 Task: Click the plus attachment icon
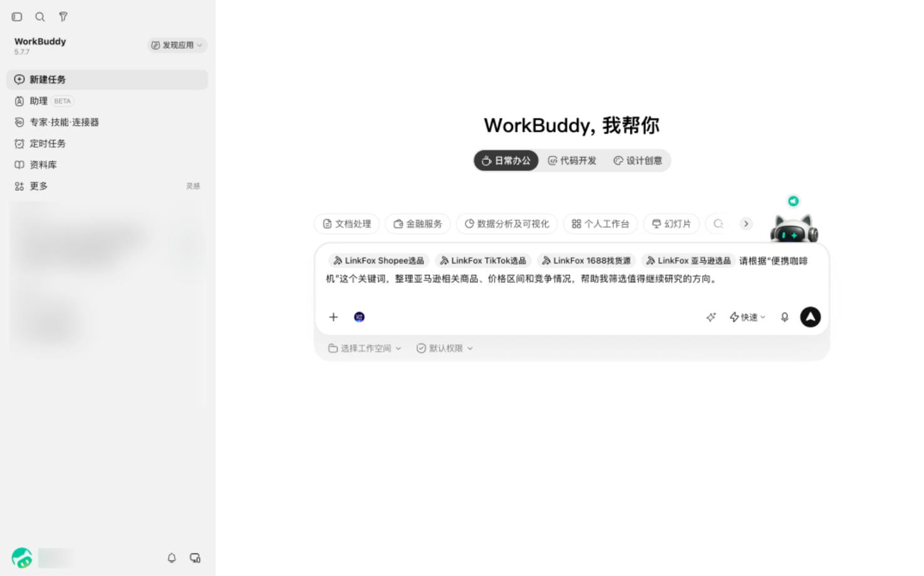click(x=333, y=317)
